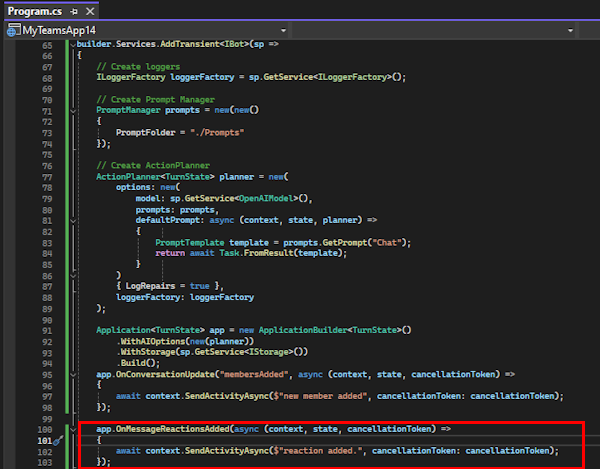Click OpenAIModel on line 79

[x=266, y=199]
